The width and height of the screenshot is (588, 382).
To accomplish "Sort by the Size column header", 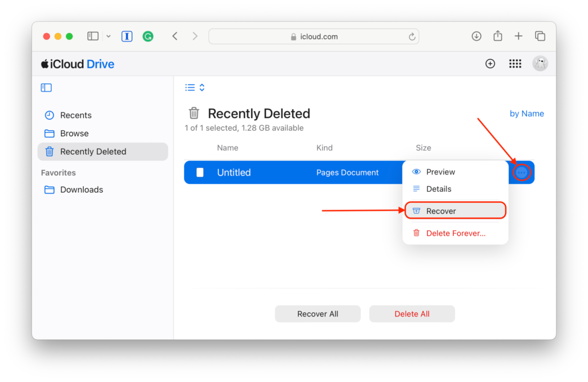I will click(x=423, y=147).
